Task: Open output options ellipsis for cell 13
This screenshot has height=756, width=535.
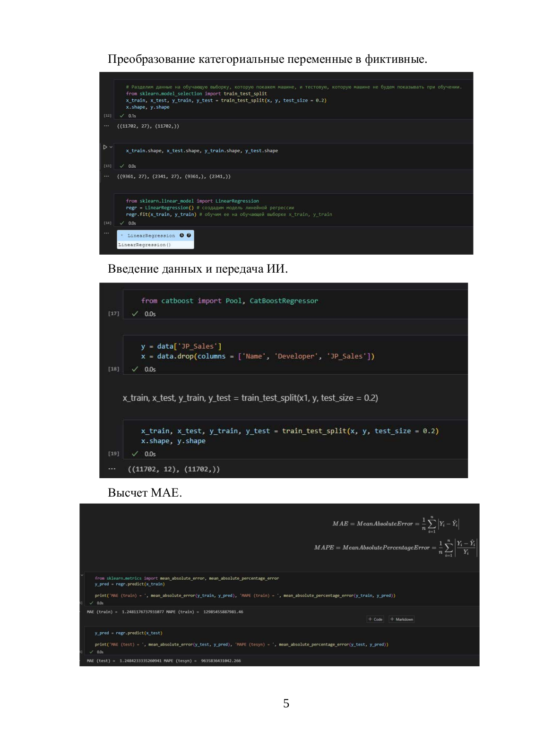Action: coord(106,176)
